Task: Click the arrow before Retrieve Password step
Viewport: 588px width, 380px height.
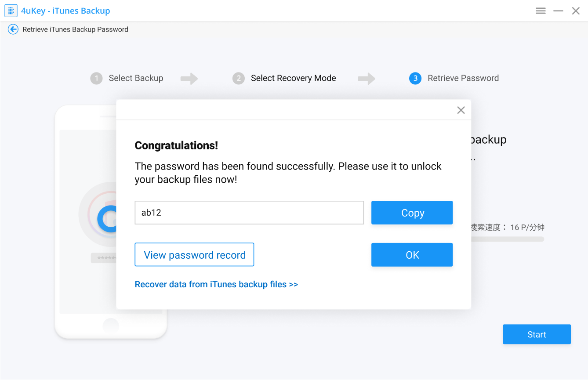Action: pos(367,78)
